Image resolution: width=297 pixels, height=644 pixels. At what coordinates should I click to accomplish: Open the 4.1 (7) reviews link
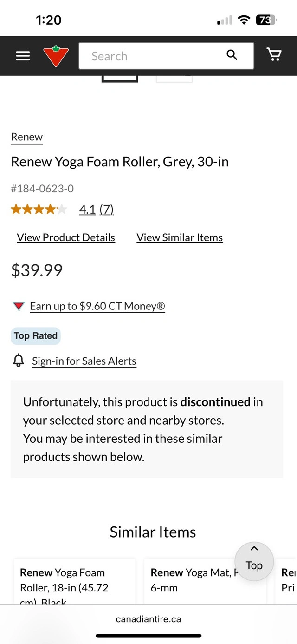(97, 210)
